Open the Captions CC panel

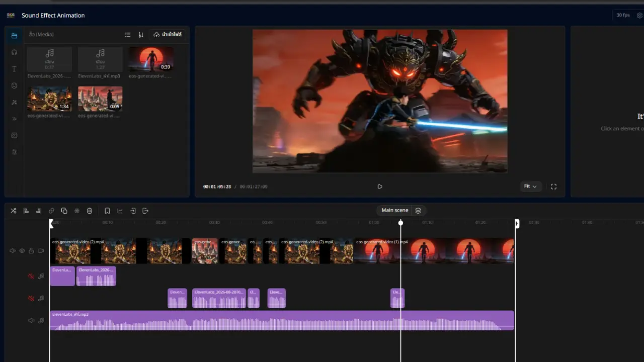click(x=14, y=135)
